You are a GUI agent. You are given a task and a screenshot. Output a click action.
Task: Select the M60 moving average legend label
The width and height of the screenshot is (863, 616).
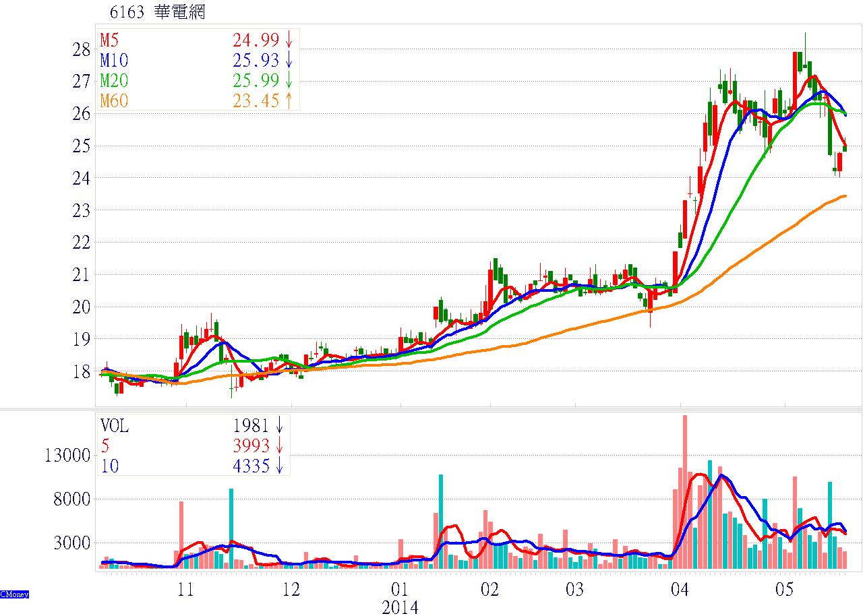click(x=114, y=102)
